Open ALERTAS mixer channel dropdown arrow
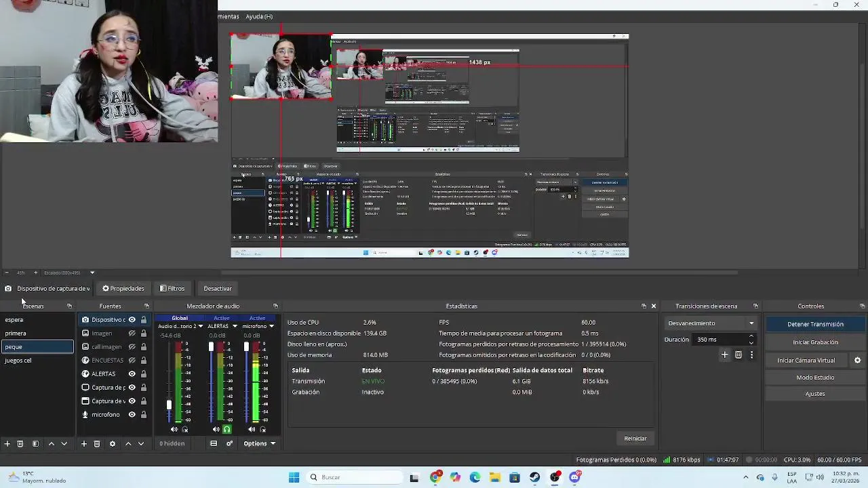Viewport: 868px width, 488px height. click(x=235, y=326)
